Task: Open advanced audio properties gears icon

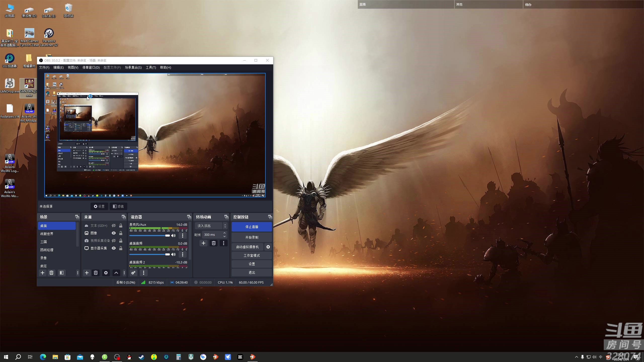Action: [x=133, y=273]
